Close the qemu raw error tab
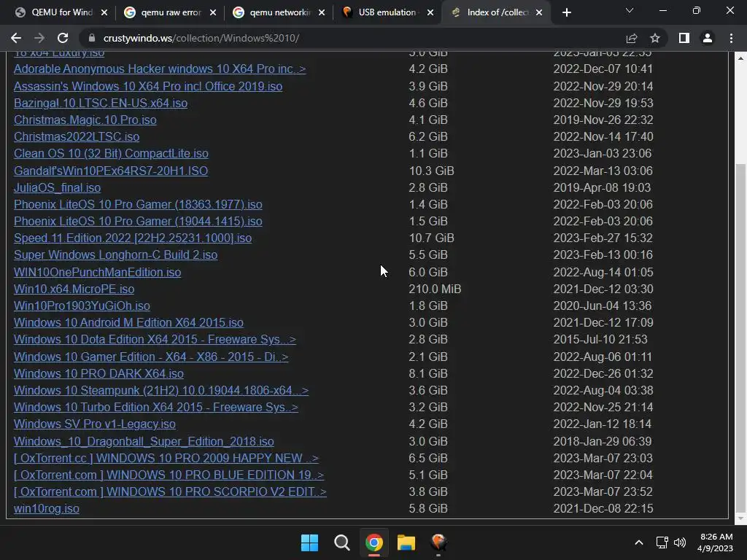Viewport: 747px width, 560px height. [x=213, y=12]
